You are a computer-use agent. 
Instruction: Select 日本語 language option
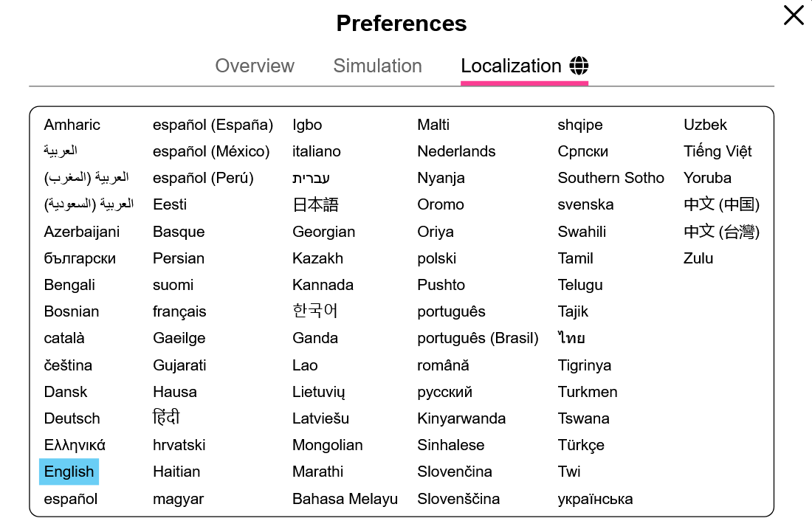(315, 204)
